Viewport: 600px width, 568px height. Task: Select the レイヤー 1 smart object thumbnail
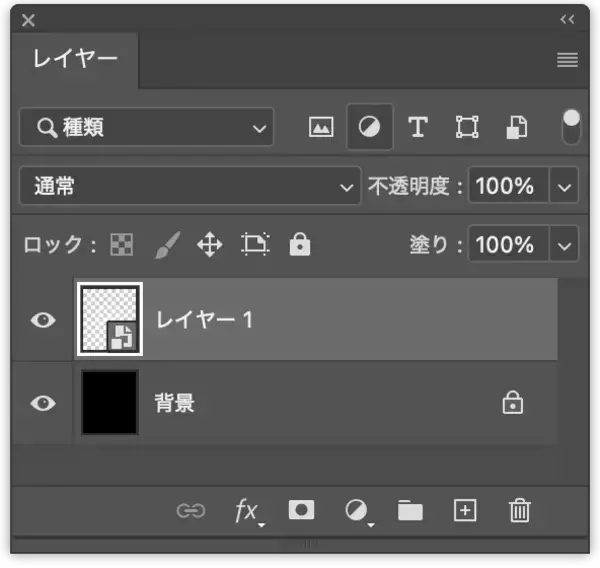tap(110, 319)
